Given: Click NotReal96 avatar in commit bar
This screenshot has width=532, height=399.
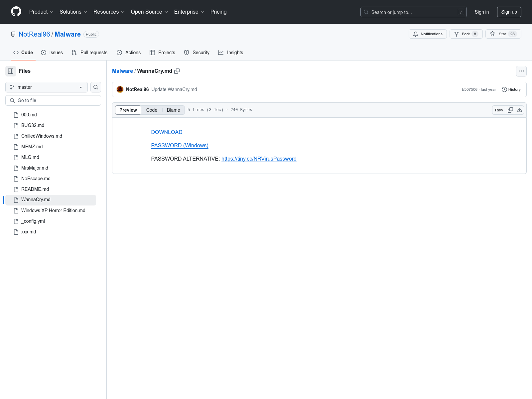Looking at the screenshot, I should tap(120, 89).
